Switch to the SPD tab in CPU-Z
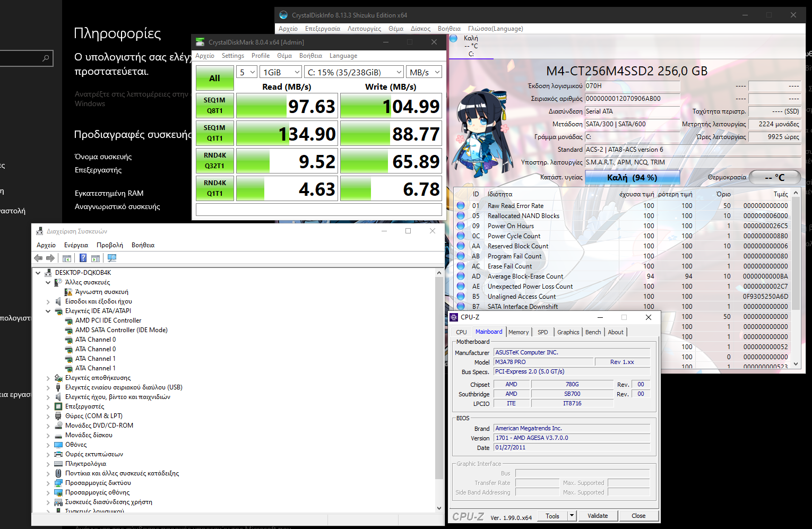Image resolution: width=812 pixels, height=529 pixels. pos(542,332)
